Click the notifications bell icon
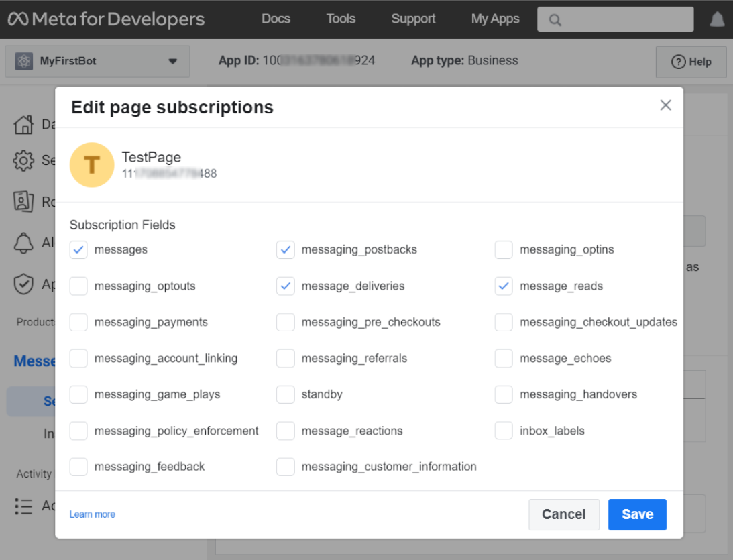 click(717, 20)
